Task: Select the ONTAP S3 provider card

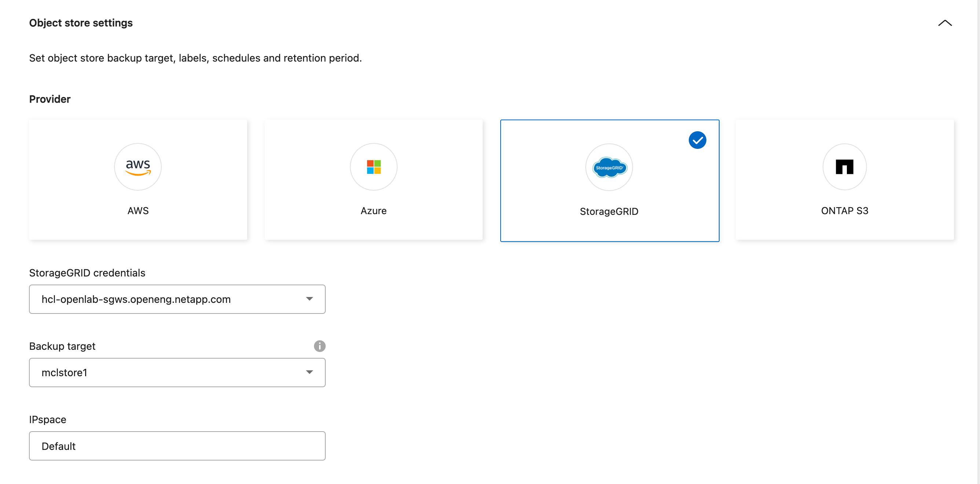Action: tap(845, 180)
